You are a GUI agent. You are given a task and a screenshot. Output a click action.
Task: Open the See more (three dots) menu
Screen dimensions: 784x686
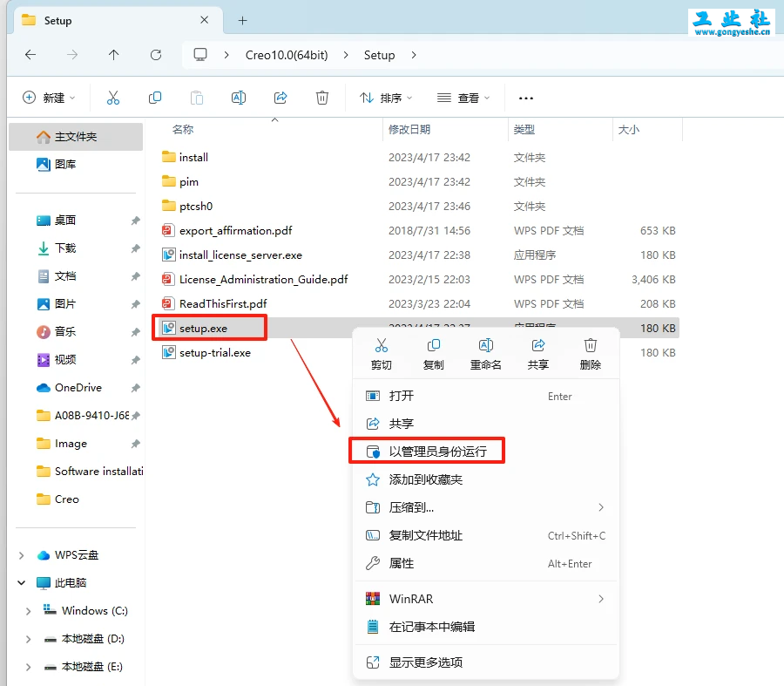pos(526,98)
